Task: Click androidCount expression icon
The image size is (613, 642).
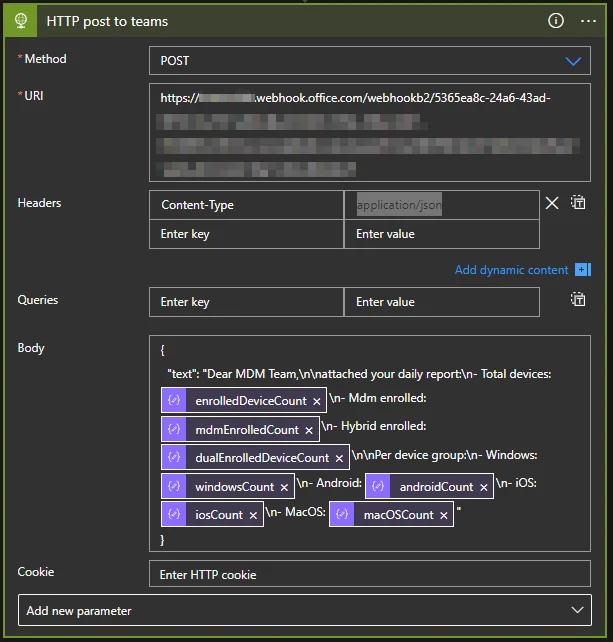Action: pyautogui.click(x=378, y=486)
